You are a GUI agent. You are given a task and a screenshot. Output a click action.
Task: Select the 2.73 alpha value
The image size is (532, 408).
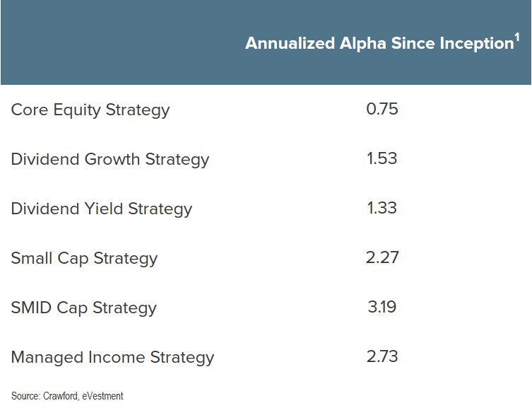[382, 356]
